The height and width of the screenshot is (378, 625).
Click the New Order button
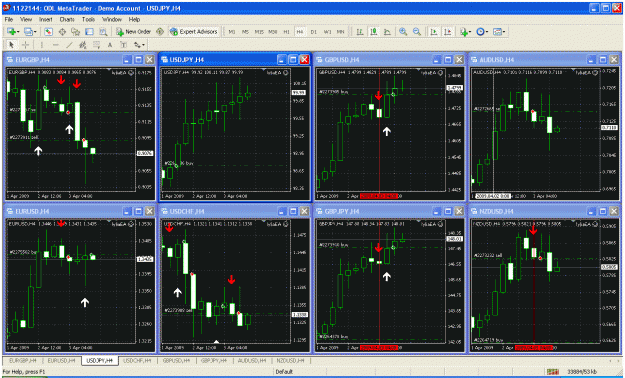[134, 32]
